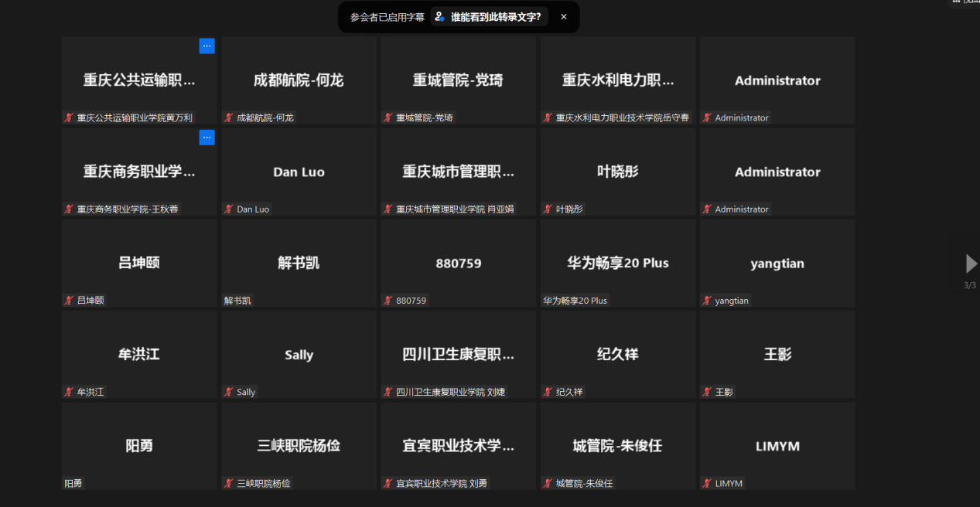Viewport: 980px width, 507px height.
Task: Click the muted microphone icon for Dan Luo
Action: (x=229, y=209)
